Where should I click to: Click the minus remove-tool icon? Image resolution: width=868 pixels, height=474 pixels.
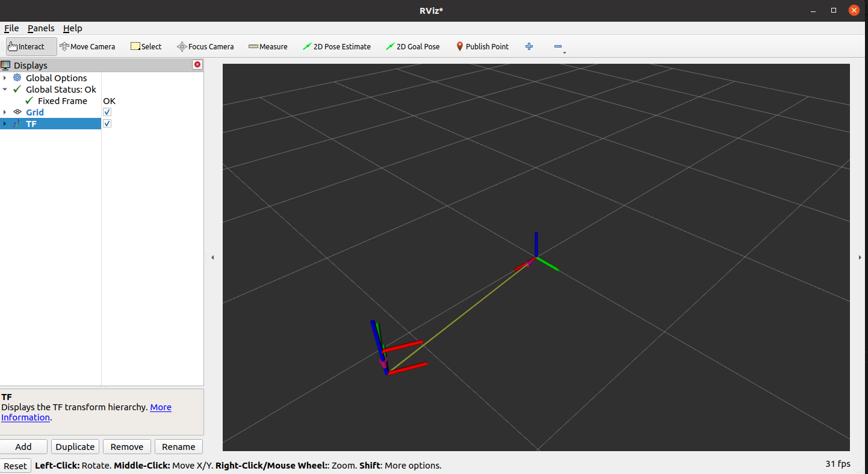click(558, 46)
